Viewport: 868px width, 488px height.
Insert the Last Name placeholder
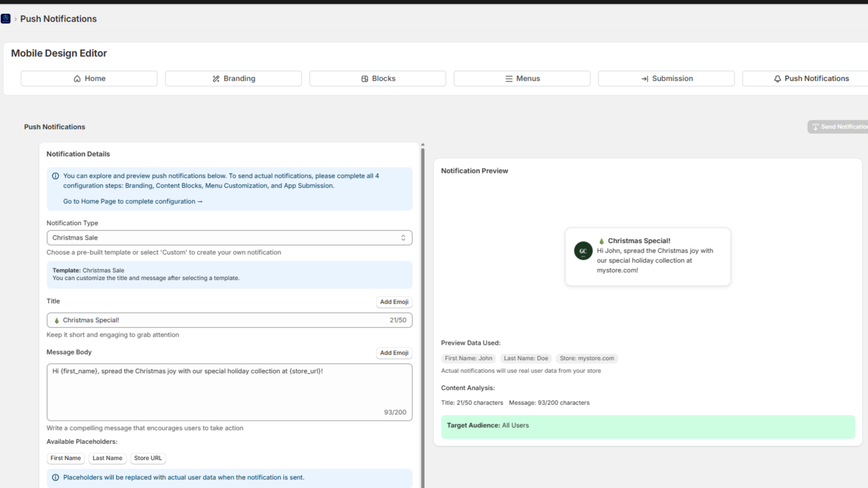click(107, 458)
